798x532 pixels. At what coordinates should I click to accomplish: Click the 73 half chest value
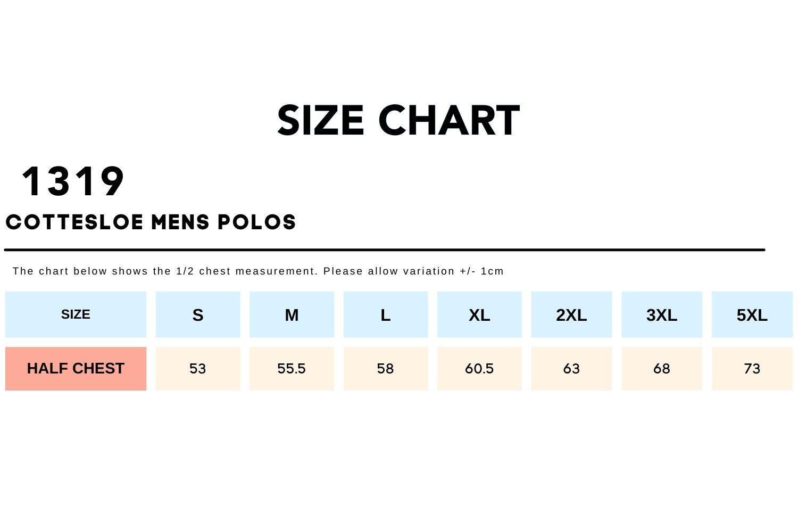(752, 369)
